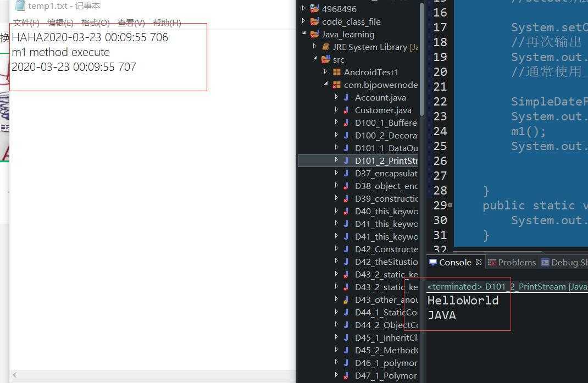Click the D100_1_Buffere file icon
Image resolution: width=588 pixels, height=383 pixels.
point(346,123)
